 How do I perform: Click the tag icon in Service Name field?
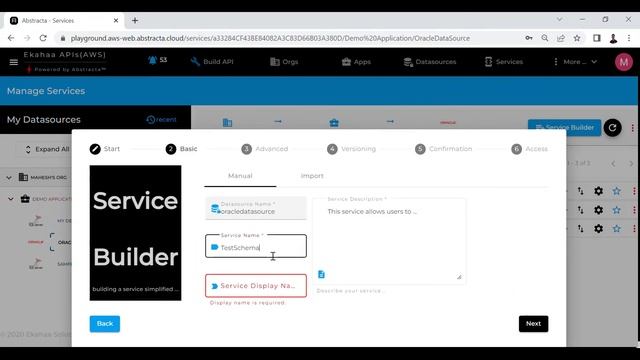(x=214, y=247)
